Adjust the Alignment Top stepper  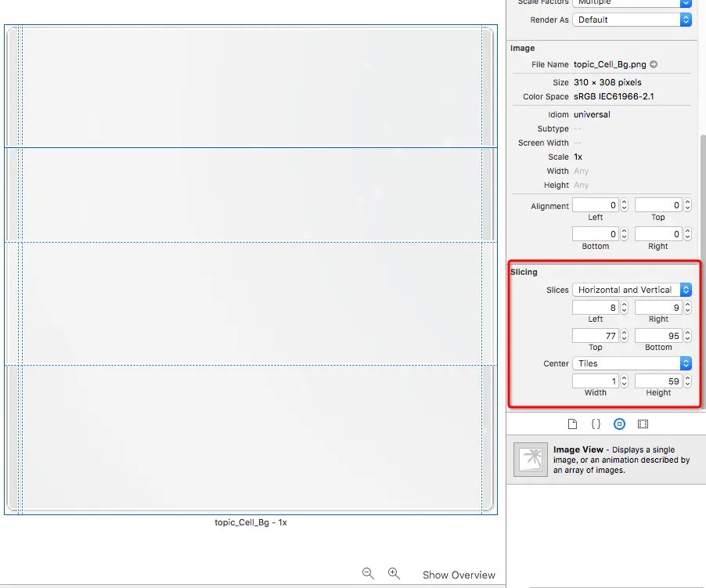click(x=687, y=205)
